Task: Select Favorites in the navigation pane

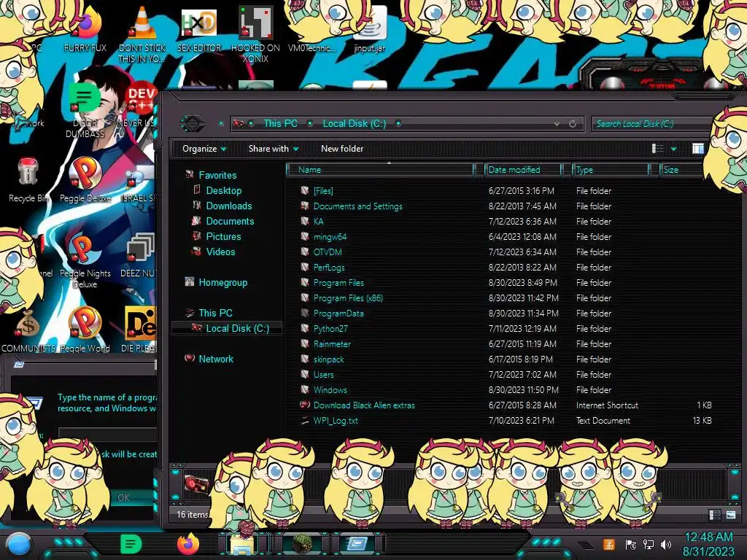Action: click(x=217, y=175)
